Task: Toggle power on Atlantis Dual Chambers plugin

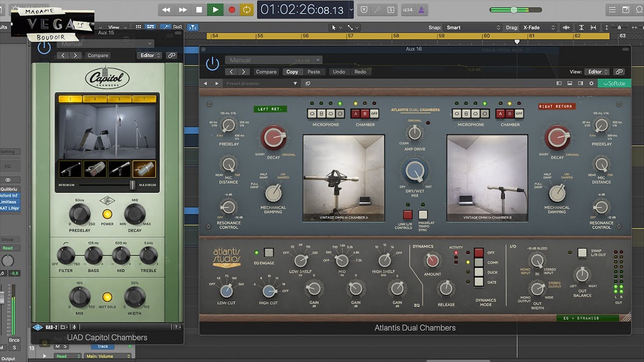Action: [213, 64]
